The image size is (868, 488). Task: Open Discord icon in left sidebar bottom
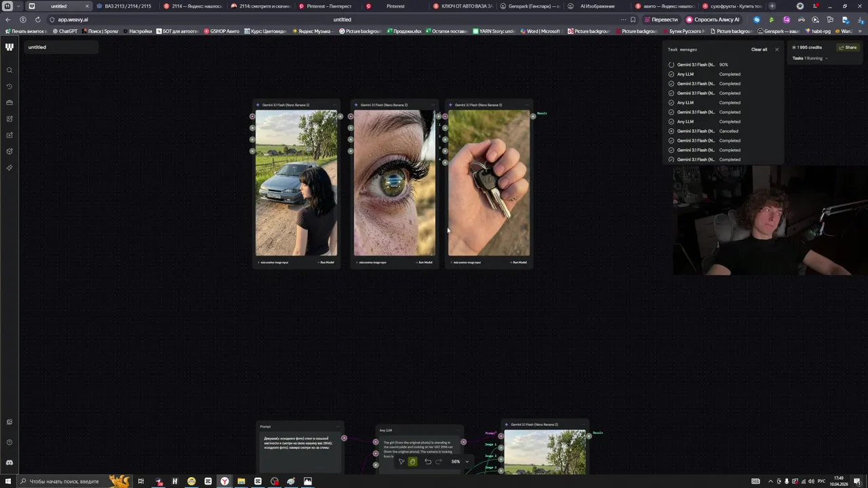pos(9,463)
